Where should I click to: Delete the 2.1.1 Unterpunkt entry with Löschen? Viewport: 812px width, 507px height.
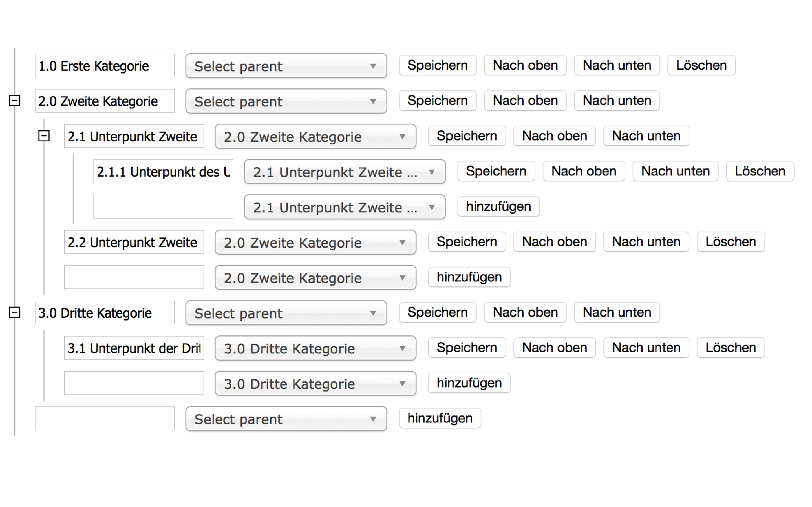[x=760, y=171]
